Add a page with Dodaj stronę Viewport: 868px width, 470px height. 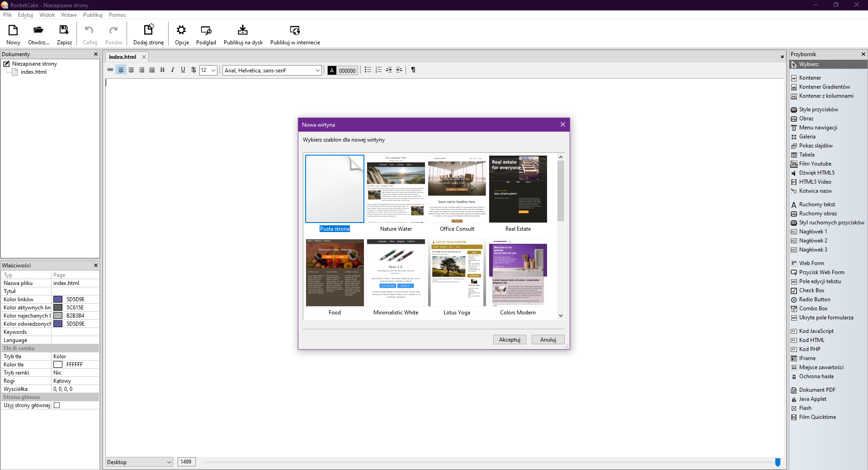[149, 30]
